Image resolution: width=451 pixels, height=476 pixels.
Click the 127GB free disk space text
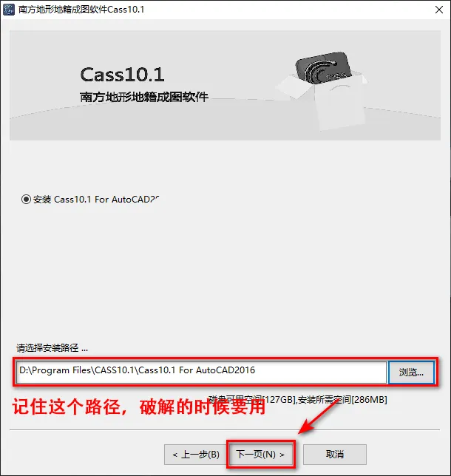[278, 399]
